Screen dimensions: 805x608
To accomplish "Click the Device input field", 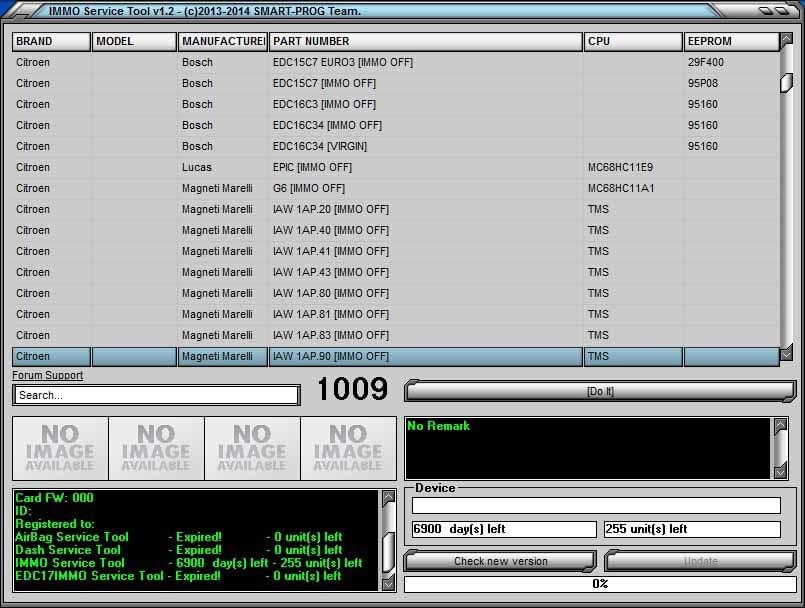I will pos(597,505).
